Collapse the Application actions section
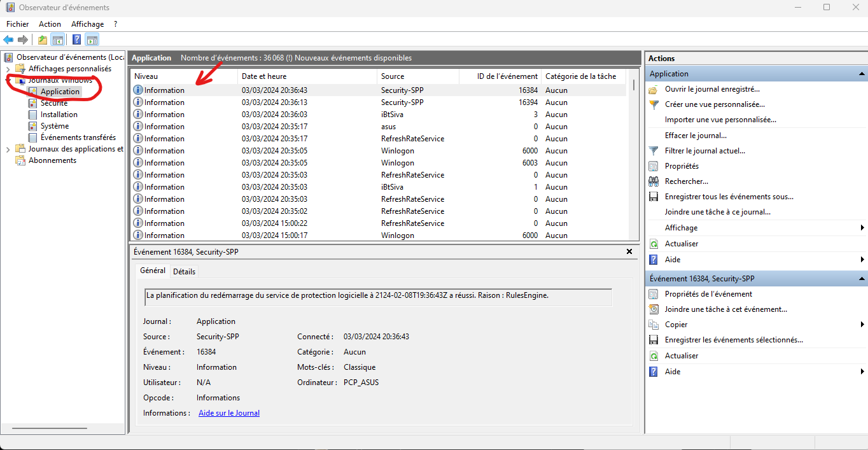868x450 pixels. coord(862,74)
